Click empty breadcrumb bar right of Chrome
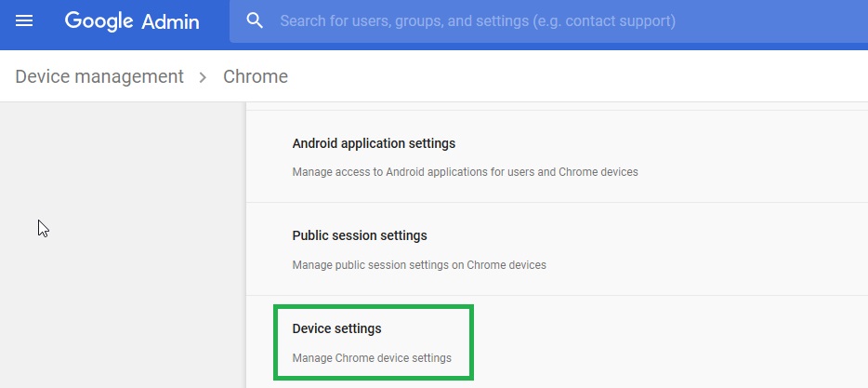This screenshot has width=868, height=388. 575,76
